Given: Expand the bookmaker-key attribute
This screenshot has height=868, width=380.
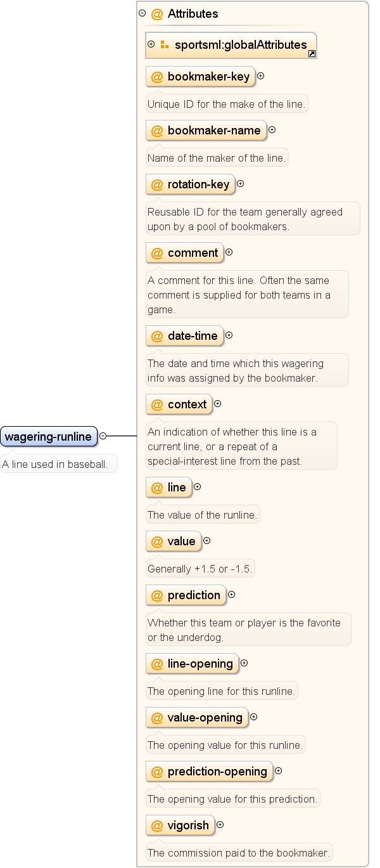Looking at the screenshot, I should click(261, 76).
